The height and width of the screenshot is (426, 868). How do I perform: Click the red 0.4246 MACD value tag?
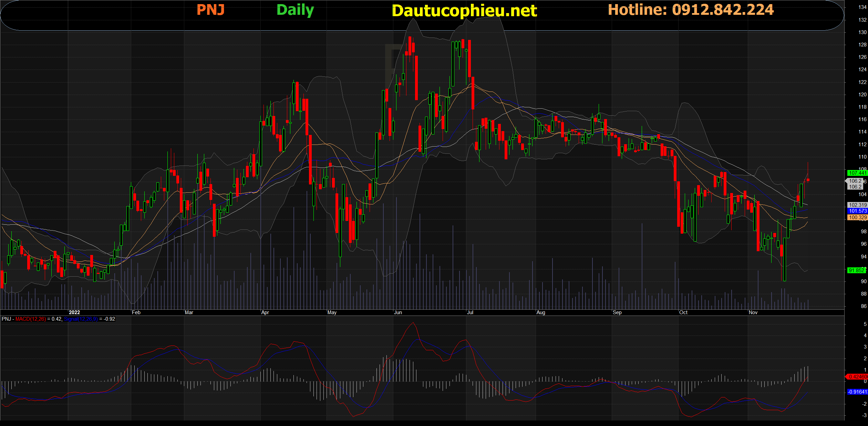click(x=857, y=377)
